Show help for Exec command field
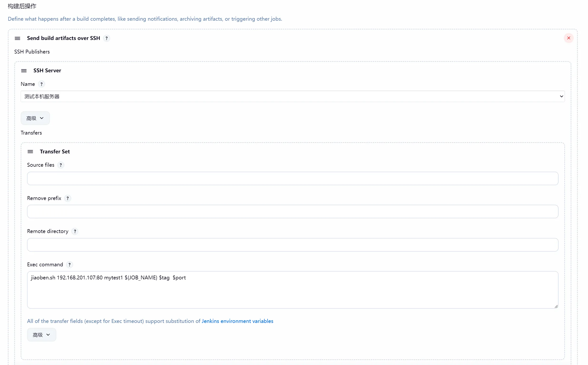This screenshot has height=365, width=588. pos(69,265)
